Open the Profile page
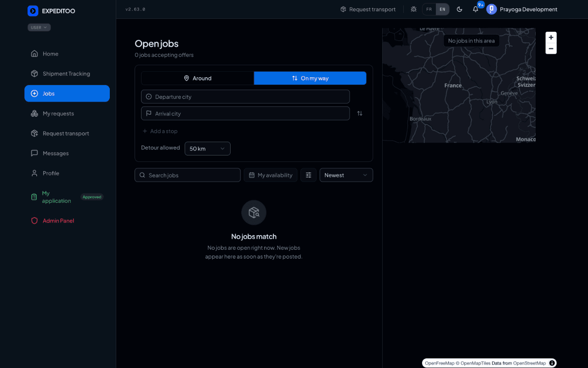588x368 pixels. 67,173
